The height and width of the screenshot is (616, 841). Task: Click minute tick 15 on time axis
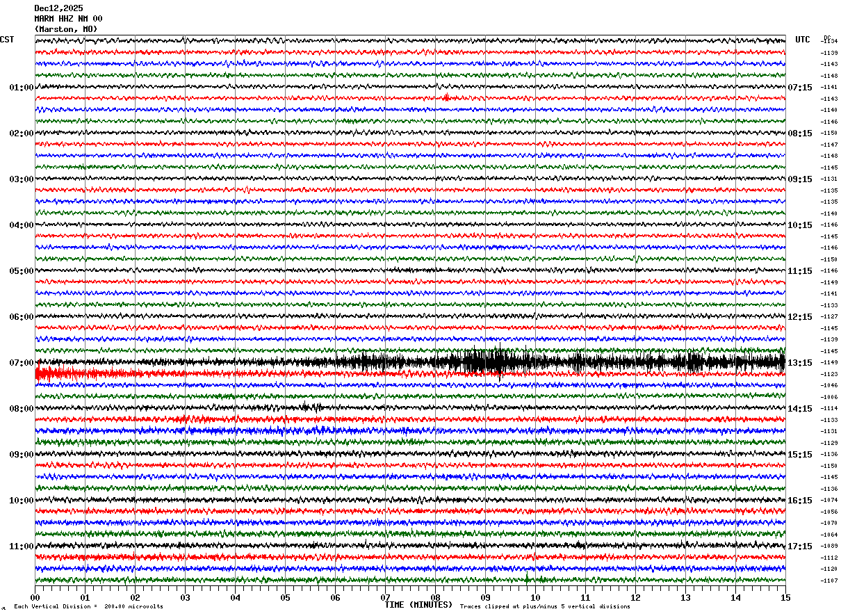point(785,597)
